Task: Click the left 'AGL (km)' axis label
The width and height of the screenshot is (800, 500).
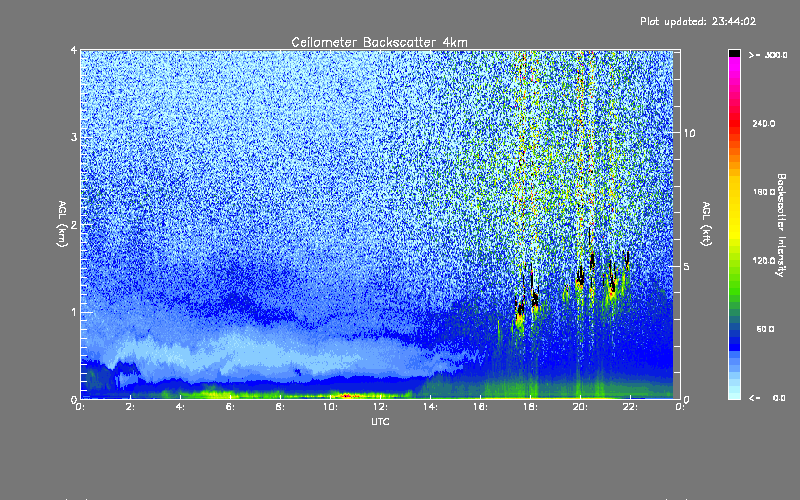Action: pos(62,224)
